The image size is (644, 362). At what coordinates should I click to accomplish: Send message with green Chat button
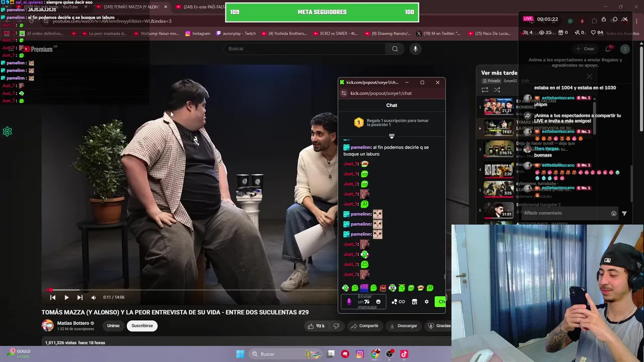point(440,302)
